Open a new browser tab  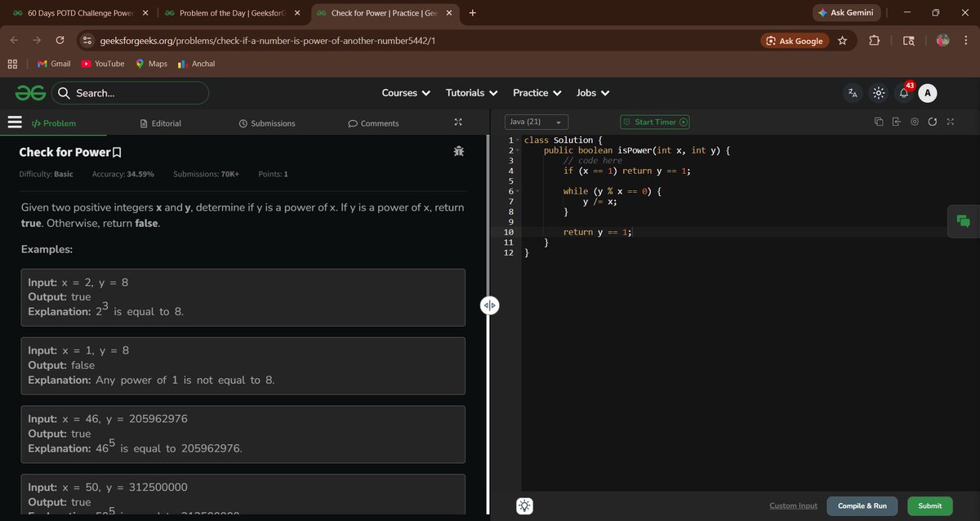(473, 13)
